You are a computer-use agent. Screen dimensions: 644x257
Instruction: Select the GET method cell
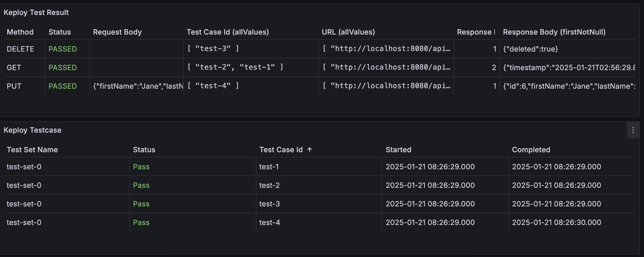[14, 68]
